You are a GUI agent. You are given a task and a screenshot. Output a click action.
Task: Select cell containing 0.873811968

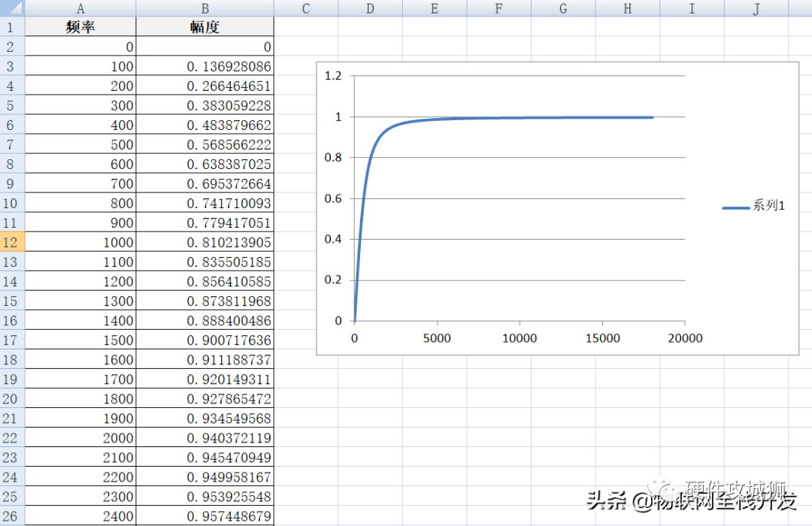point(205,301)
